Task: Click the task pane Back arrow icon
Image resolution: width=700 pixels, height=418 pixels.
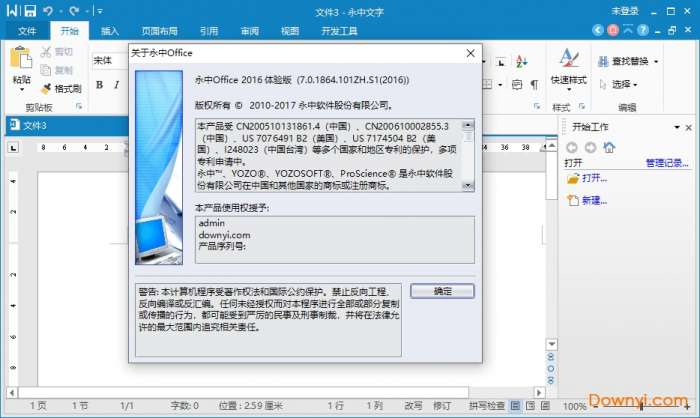Action: [571, 147]
